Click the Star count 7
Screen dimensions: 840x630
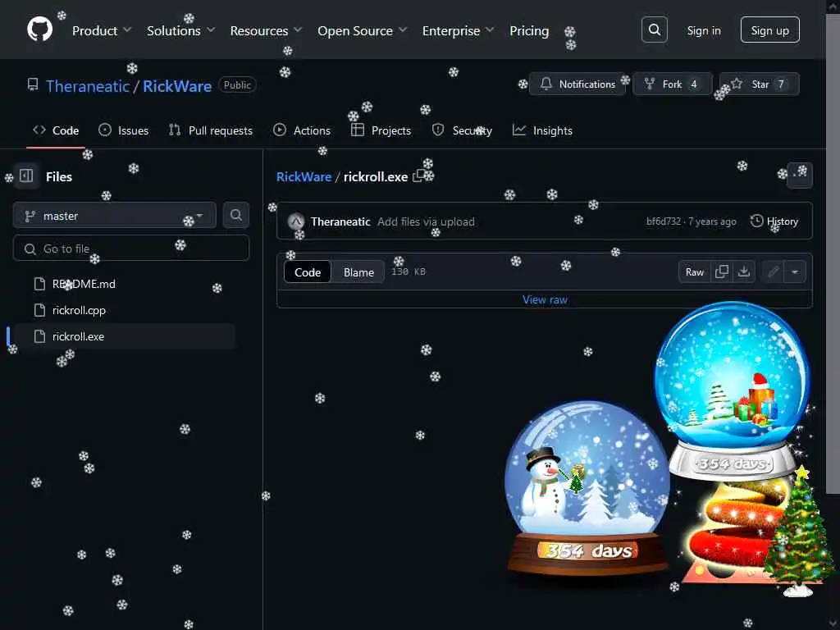point(781,84)
